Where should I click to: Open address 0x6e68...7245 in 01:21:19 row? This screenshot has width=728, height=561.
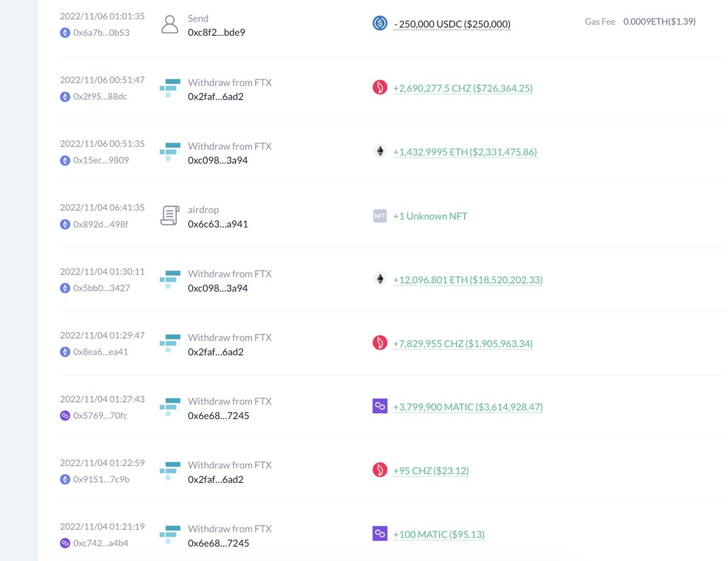click(x=218, y=542)
